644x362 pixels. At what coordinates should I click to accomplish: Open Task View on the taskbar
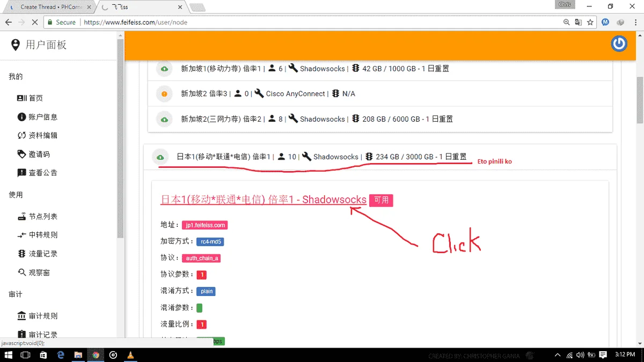(x=25, y=355)
